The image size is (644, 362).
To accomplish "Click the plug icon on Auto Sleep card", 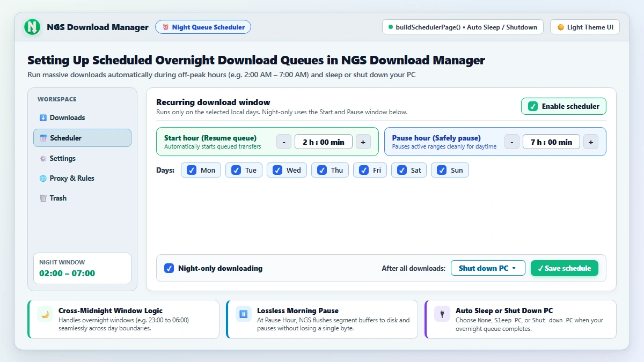I will pyautogui.click(x=442, y=314).
